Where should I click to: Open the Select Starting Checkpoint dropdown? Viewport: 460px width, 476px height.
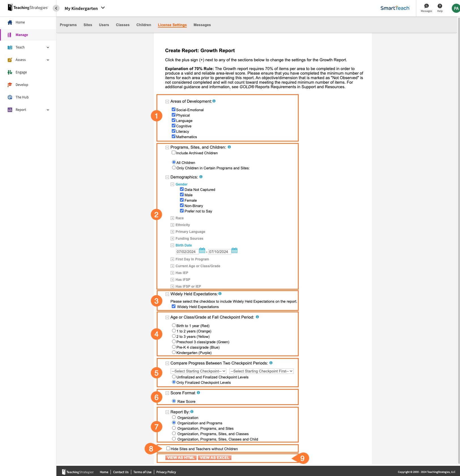coord(198,371)
